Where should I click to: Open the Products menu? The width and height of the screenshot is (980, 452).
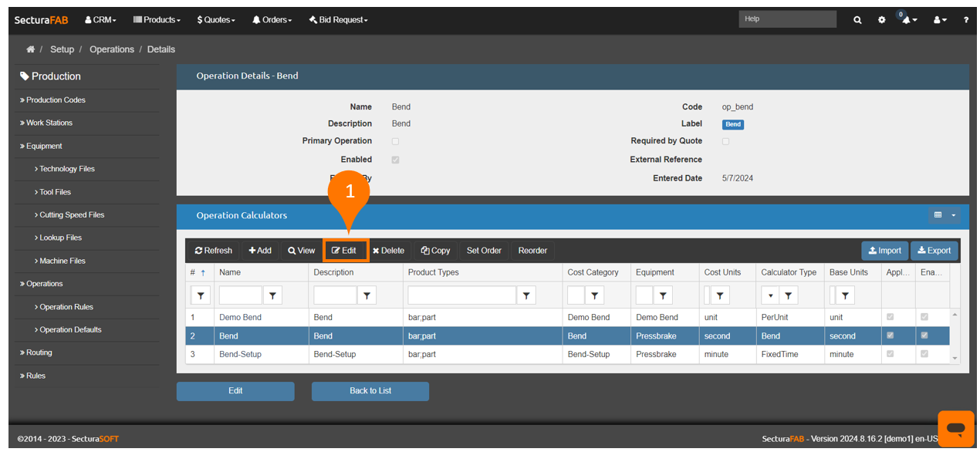157,20
